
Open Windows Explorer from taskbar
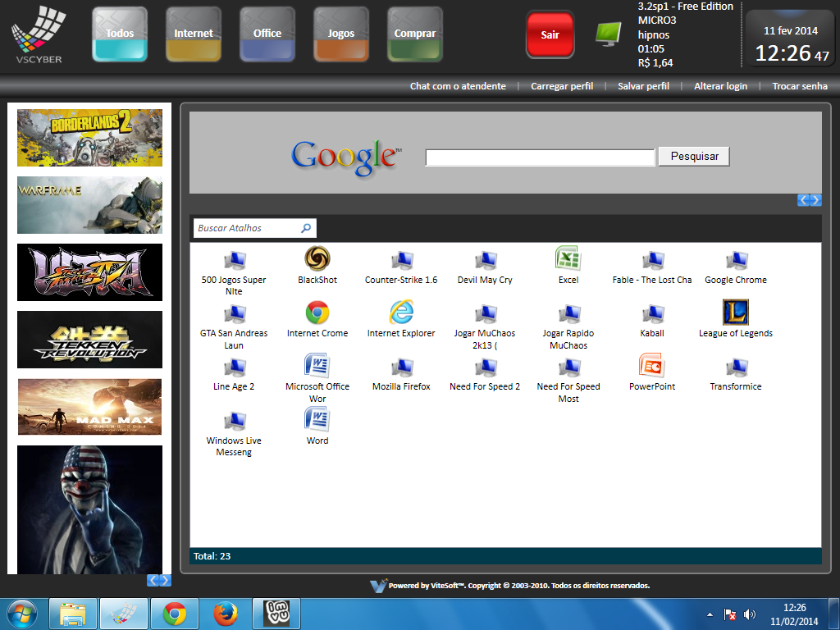[x=73, y=614]
